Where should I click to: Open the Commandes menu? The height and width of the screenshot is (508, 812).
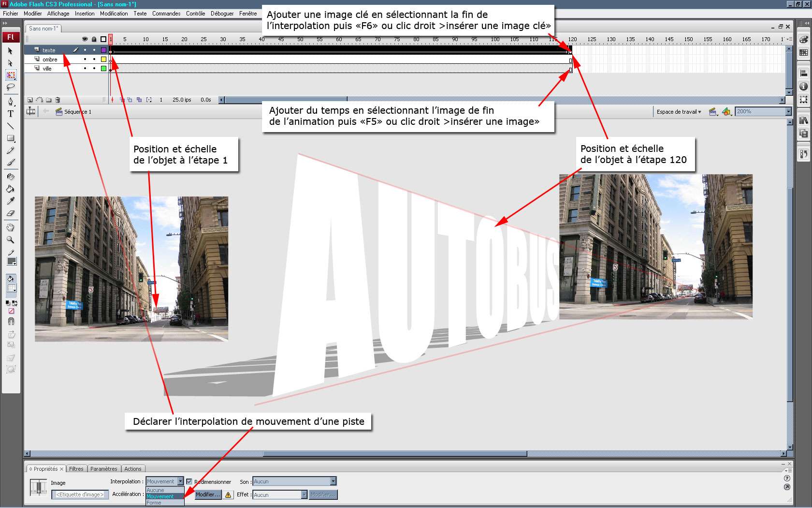[166, 14]
